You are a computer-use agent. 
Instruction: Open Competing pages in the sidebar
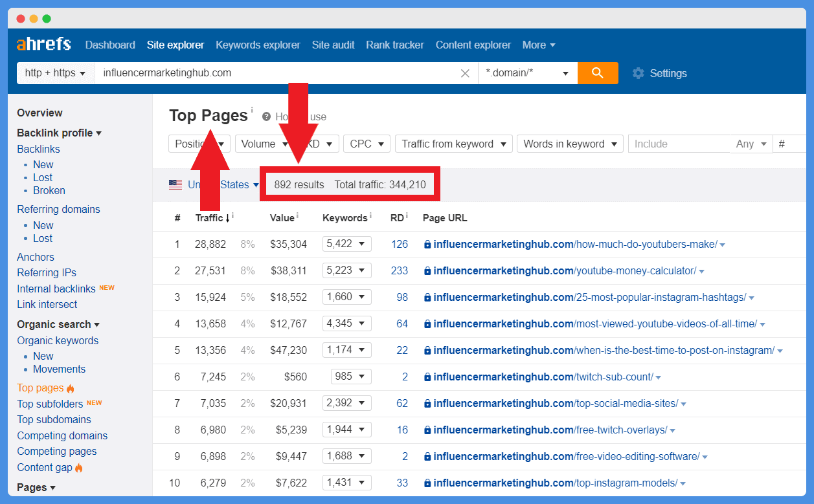coord(57,451)
